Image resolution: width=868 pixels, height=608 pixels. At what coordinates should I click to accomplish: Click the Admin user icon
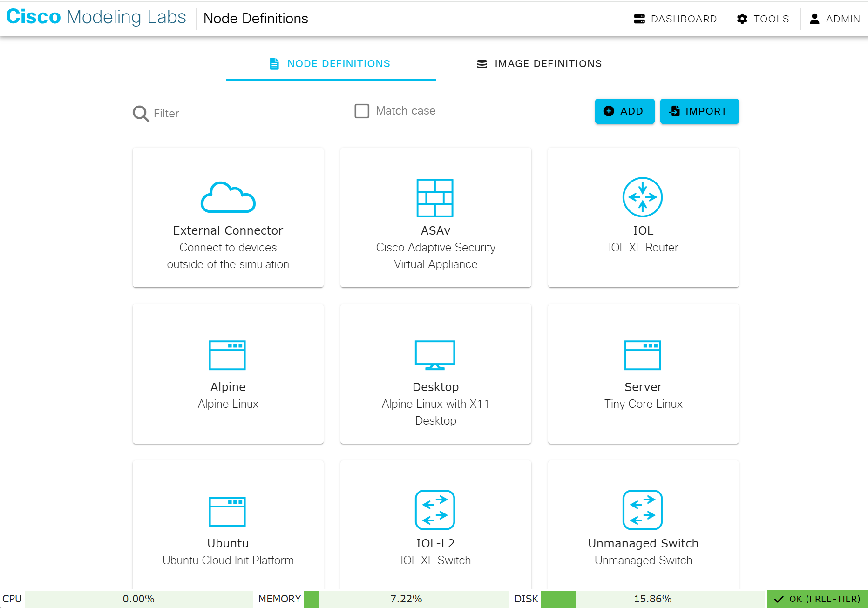[x=814, y=19]
